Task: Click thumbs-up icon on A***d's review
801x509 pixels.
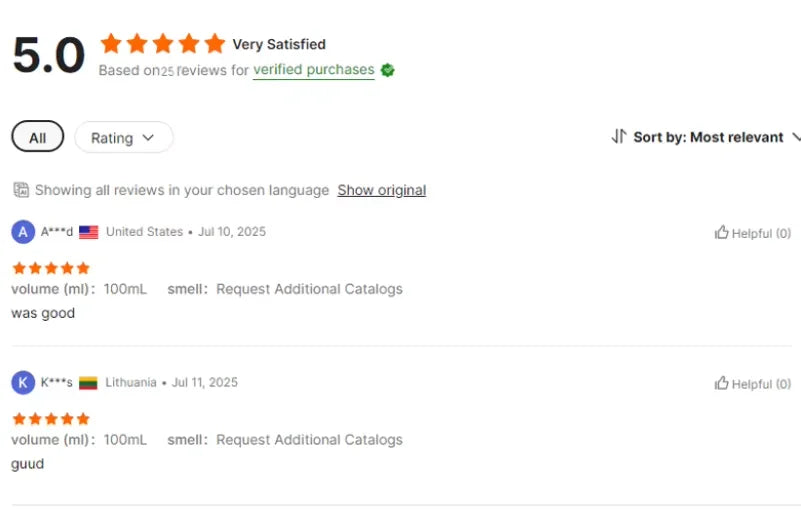Action: pos(721,233)
